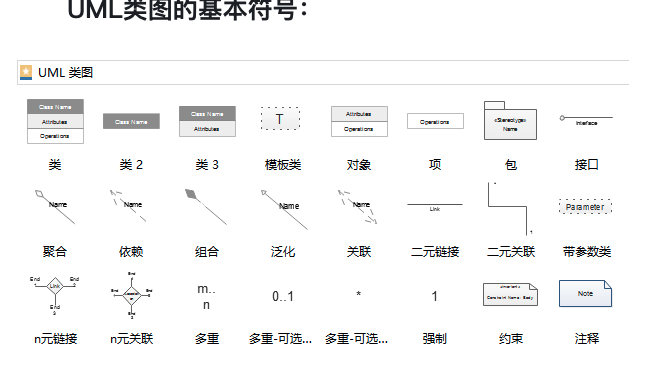Viewport: 668px width, 374px height.
Task: Click the '类' label text
Action: click(55, 164)
